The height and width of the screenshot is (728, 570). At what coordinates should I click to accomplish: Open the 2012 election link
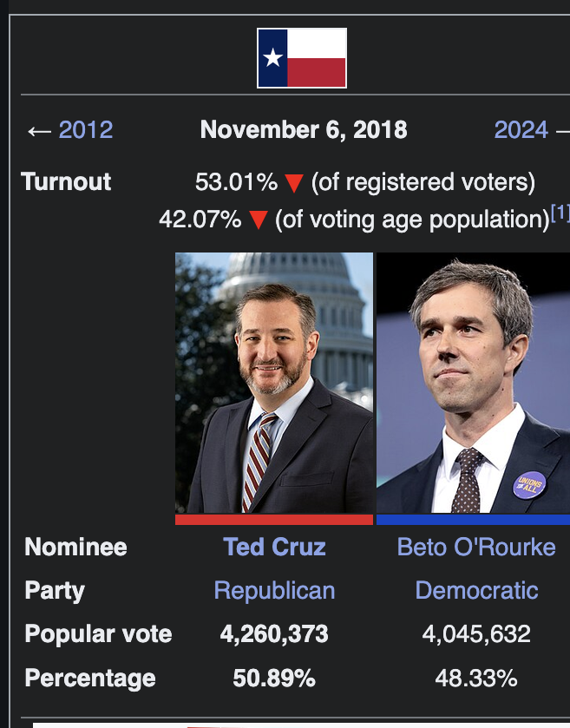tap(86, 130)
